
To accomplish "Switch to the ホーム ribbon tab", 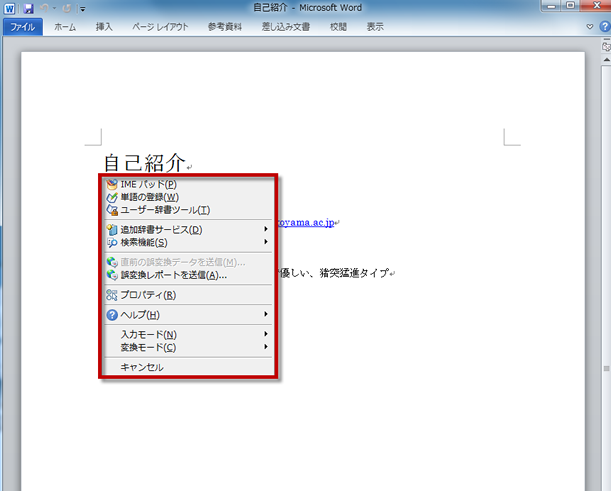I will [x=65, y=27].
